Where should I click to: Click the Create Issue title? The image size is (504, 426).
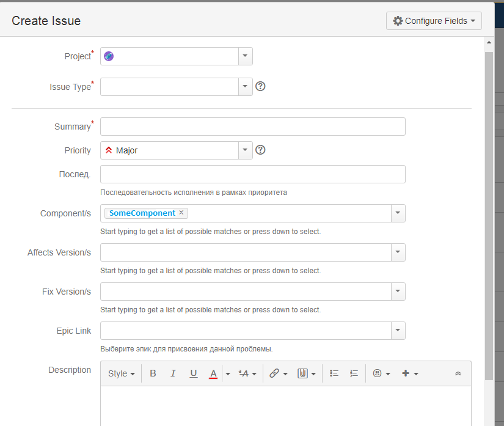[x=46, y=21]
